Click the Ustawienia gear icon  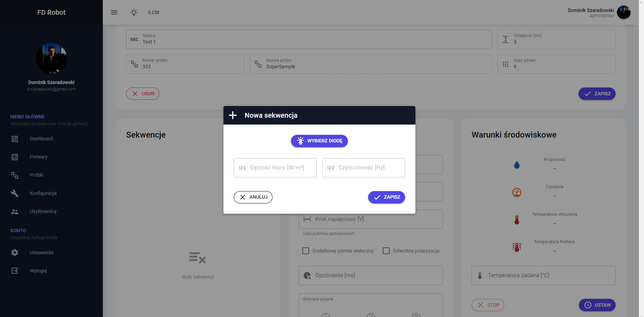point(15,253)
